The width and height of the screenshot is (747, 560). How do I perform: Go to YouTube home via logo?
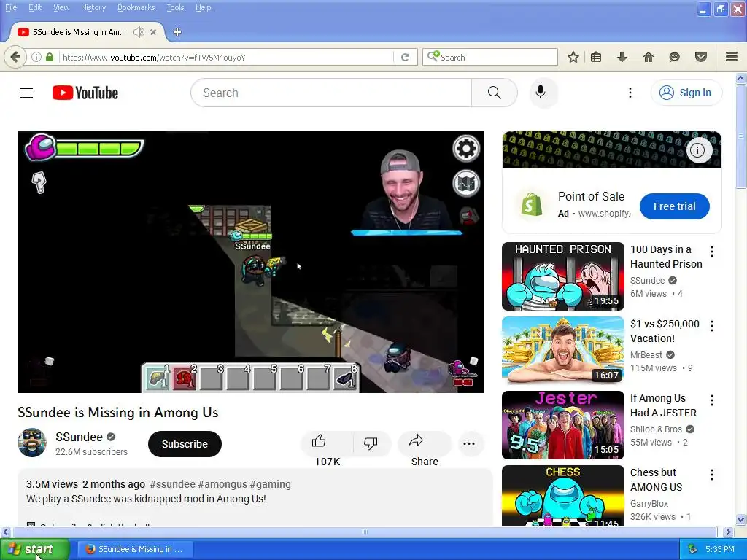pos(85,93)
